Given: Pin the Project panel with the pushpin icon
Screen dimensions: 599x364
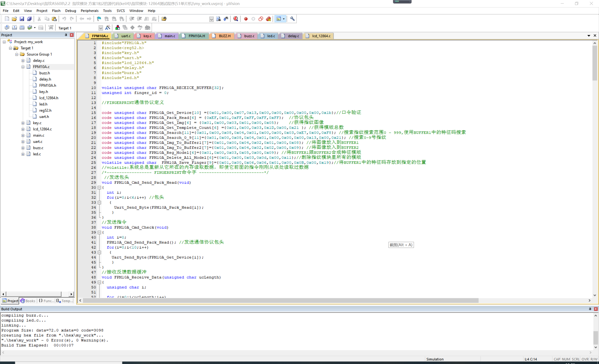Looking at the screenshot, I should click(66, 35).
